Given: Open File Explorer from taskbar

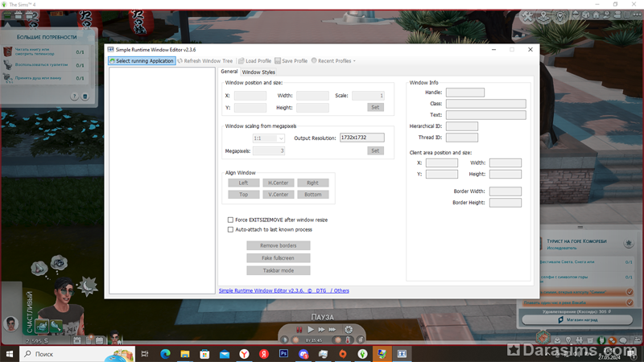Looking at the screenshot, I should tap(185, 354).
